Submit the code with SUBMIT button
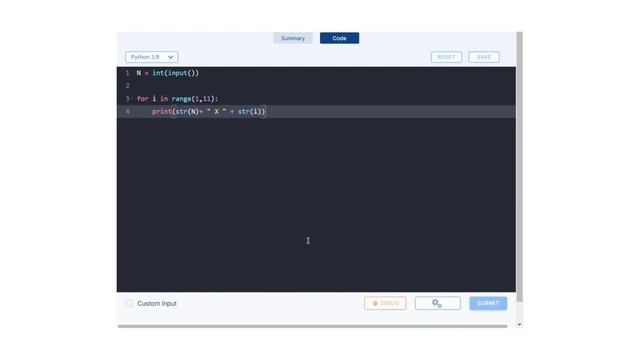 coord(488,303)
